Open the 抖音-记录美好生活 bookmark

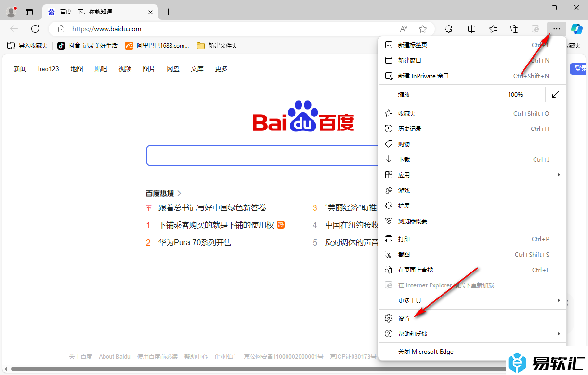pyautogui.click(x=87, y=45)
